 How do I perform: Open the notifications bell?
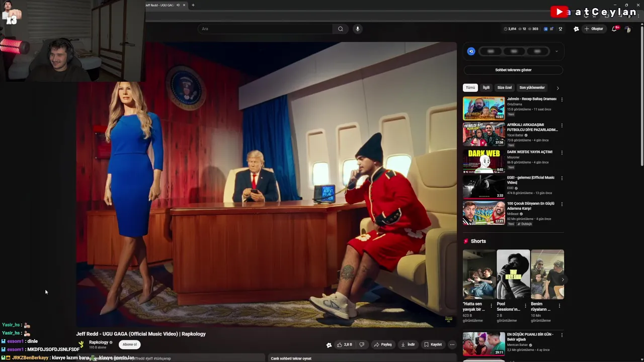click(614, 29)
